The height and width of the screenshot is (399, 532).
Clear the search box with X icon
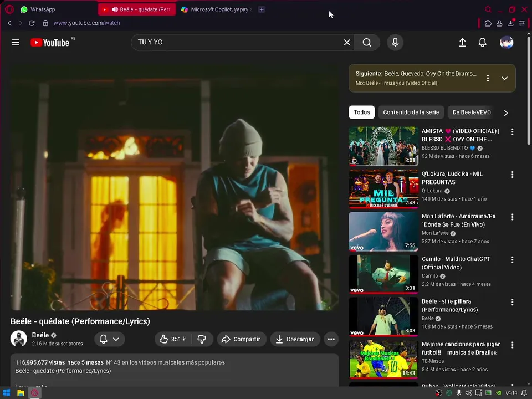(x=347, y=43)
